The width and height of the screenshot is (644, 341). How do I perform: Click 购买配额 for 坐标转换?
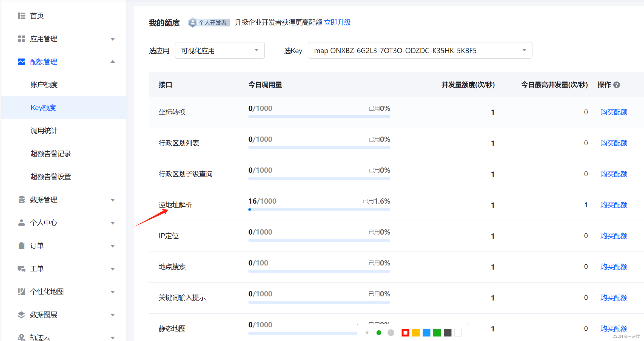(614, 112)
